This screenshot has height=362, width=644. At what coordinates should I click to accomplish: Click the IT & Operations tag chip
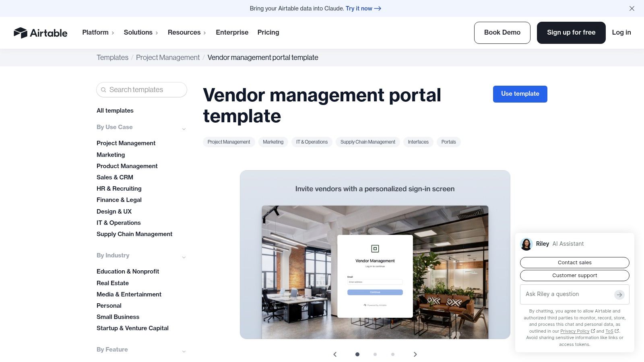click(312, 142)
